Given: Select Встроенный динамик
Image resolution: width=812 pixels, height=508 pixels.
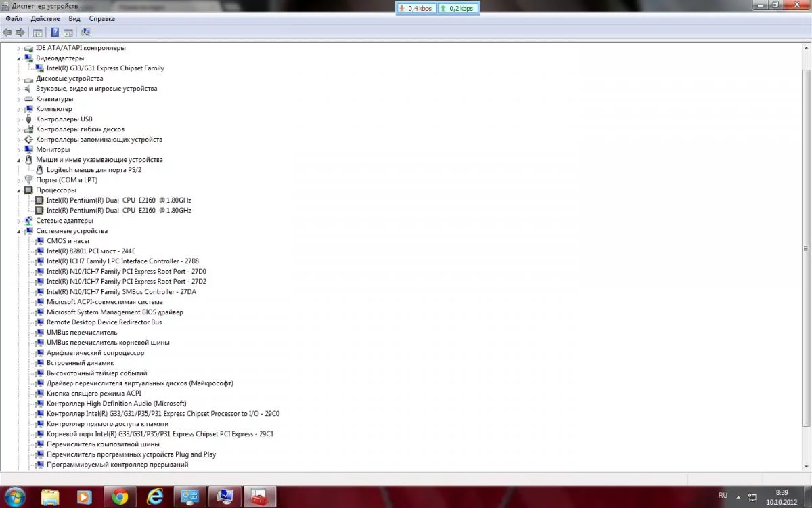Looking at the screenshot, I should (x=81, y=363).
